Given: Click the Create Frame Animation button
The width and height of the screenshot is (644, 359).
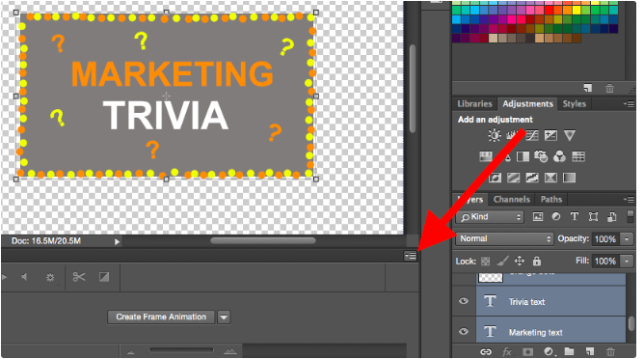Looking at the screenshot, I should click(x=161, y=318).
